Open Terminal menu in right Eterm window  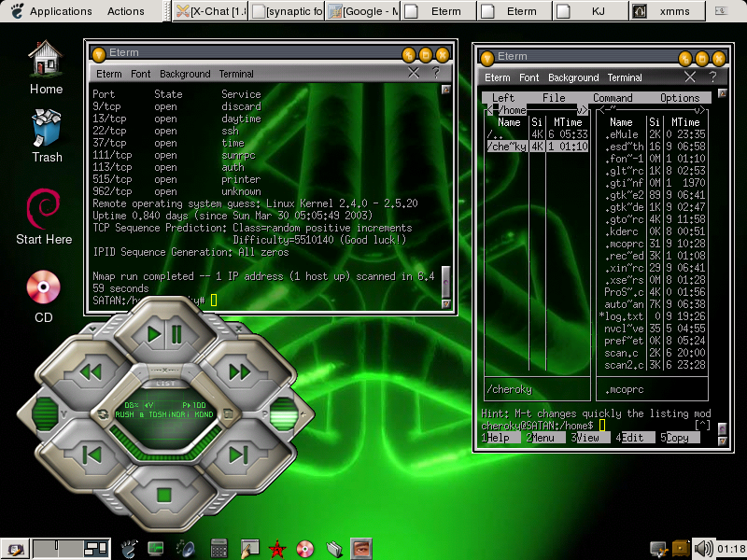(625, 77)
